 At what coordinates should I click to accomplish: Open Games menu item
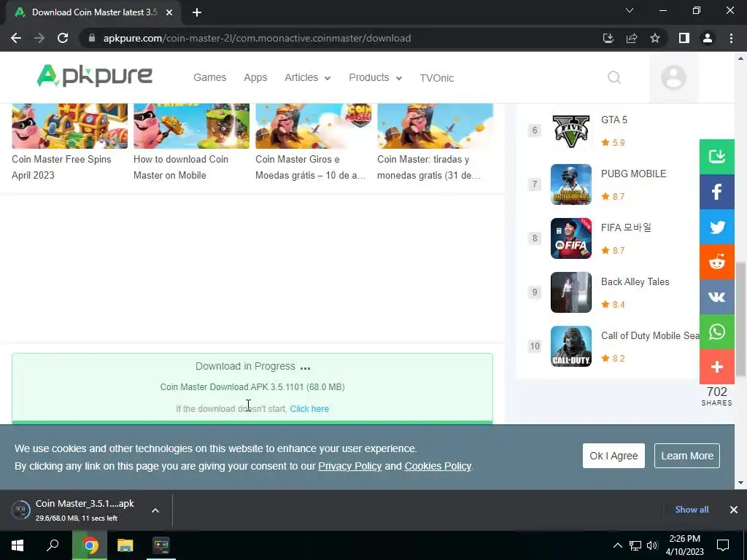point(209,77)
